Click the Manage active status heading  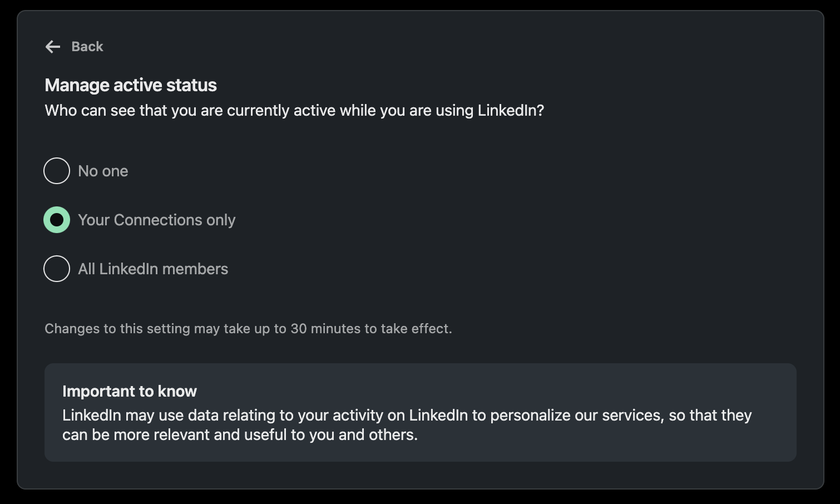[131, 85]
